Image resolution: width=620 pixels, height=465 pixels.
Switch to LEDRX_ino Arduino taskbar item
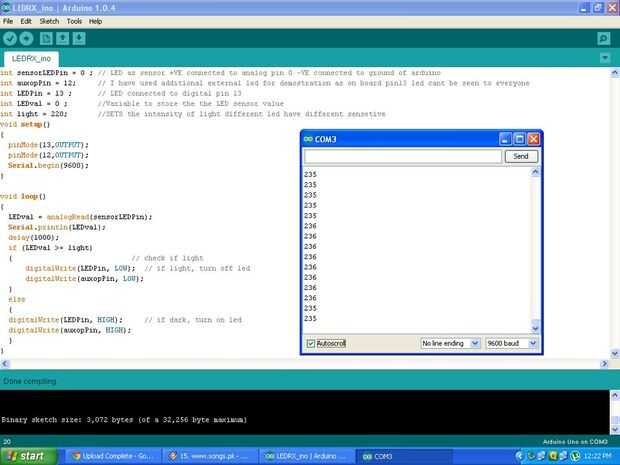(x=306, y=456)
